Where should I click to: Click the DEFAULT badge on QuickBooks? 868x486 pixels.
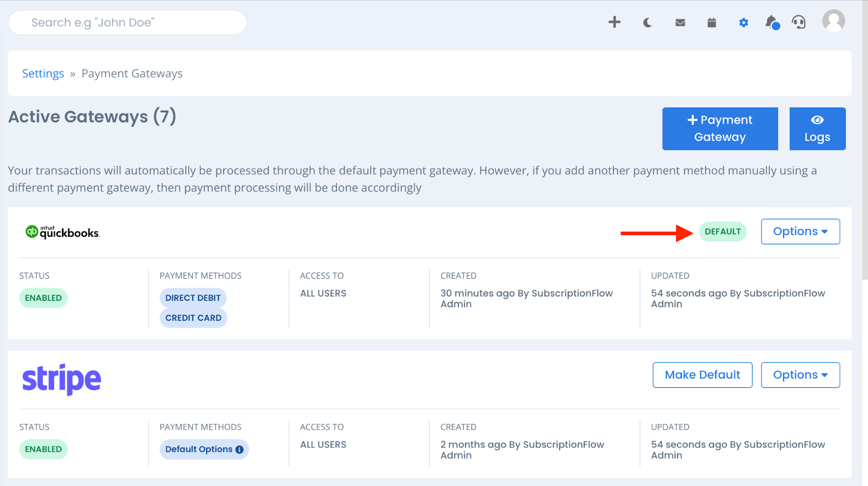pos(723,232)
